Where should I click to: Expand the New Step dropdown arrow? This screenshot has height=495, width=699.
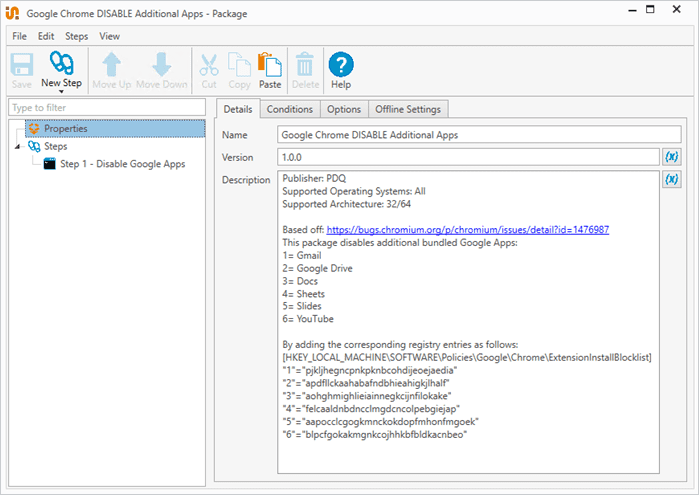(x=62, y=91)
